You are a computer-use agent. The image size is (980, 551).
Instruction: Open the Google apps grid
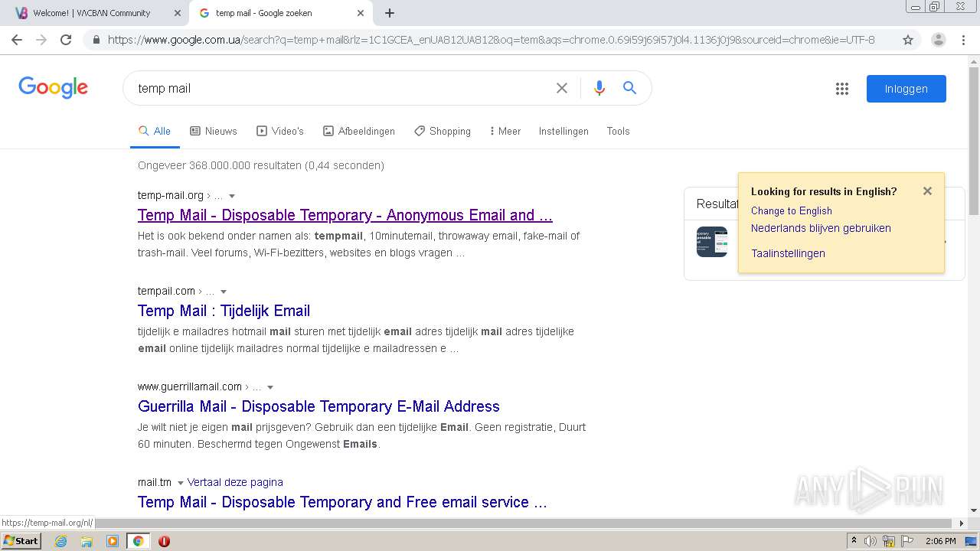click(x=842, y=89)
